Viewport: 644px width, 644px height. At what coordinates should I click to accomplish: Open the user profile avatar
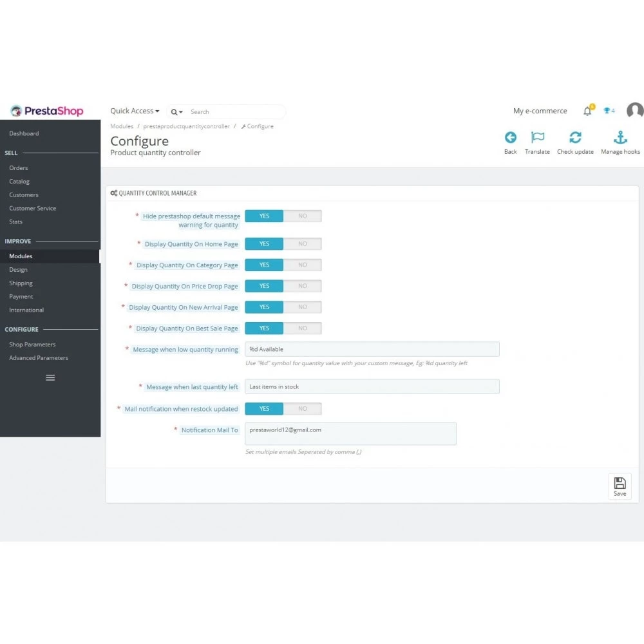tap(635, 111)
